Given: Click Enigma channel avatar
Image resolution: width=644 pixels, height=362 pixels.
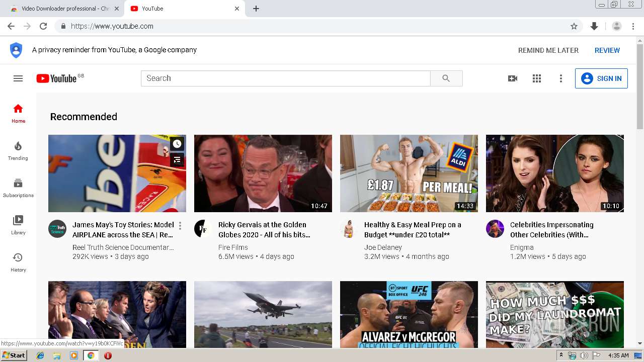Looking at the screenshot, I should coord(495,229).
